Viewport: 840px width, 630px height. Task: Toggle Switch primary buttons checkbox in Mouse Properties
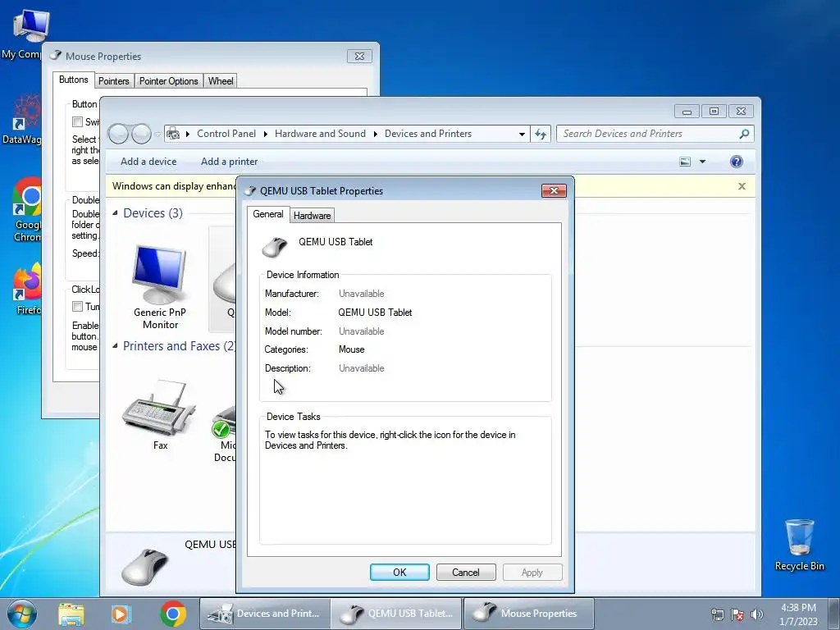coord(78,121)
